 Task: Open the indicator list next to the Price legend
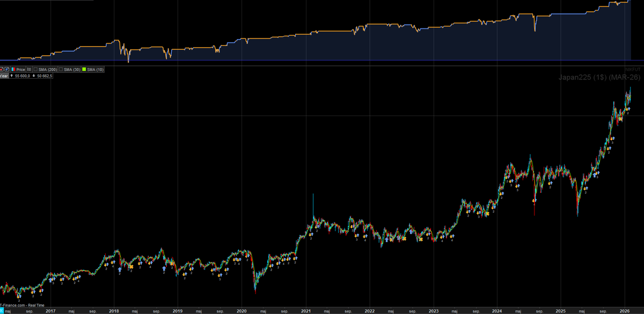point(29,70)
